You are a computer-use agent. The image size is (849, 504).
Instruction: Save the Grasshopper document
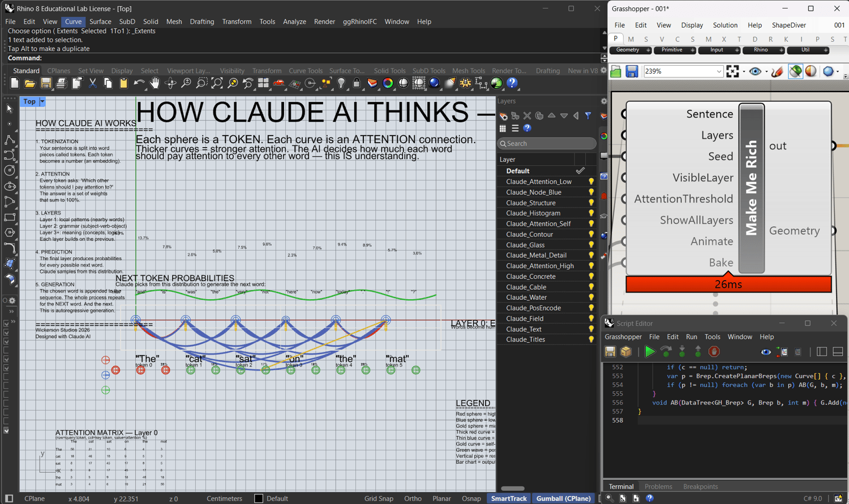tap(632, 71)
